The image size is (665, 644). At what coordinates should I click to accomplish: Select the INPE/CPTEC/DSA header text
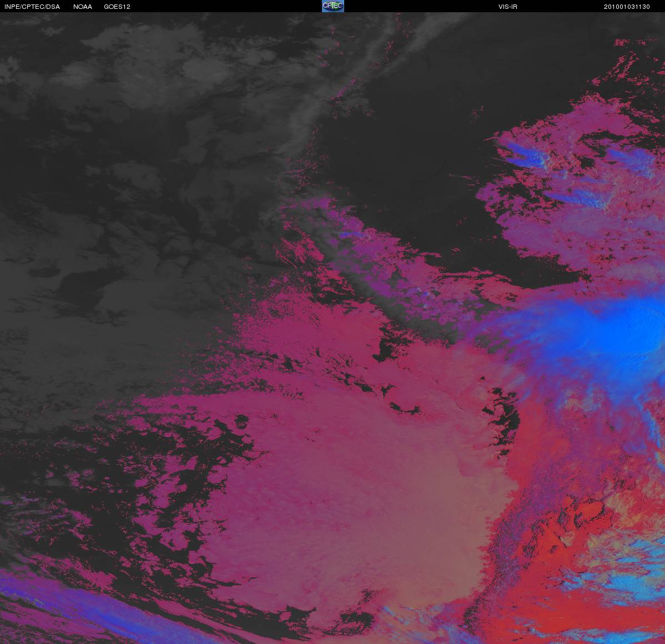point(32,7)
